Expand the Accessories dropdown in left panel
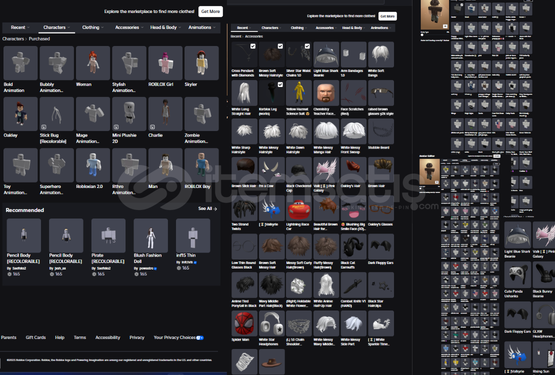The height and width of the screenshot is (375, 555). pos(129,27)
